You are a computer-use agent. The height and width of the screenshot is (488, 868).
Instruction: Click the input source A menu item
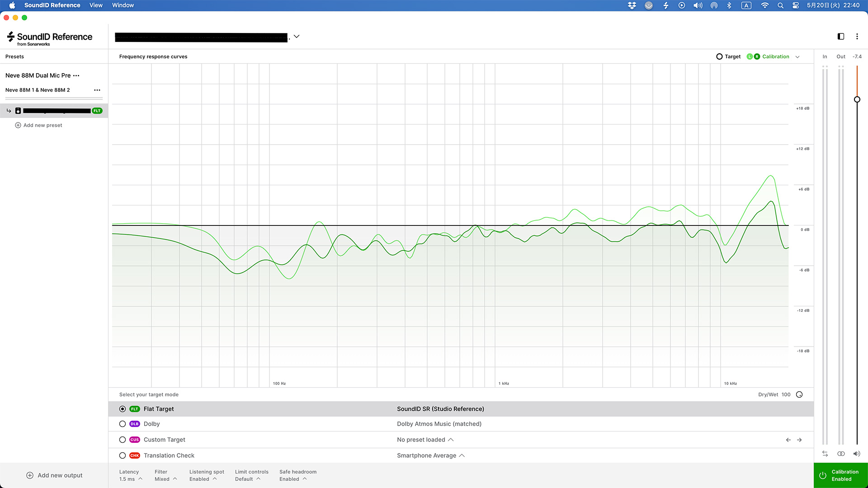click(746, 5)
